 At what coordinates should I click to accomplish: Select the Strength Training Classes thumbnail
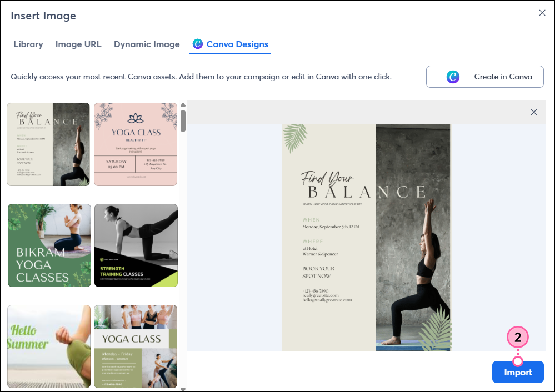tap(136, 245)
